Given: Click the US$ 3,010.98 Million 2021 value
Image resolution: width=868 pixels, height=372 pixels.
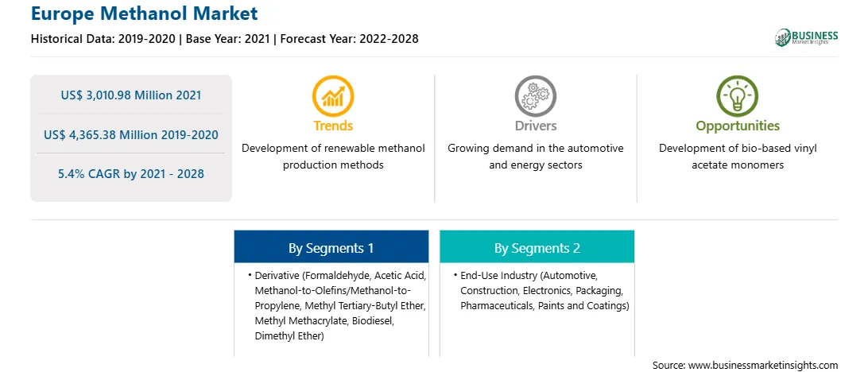Looking at the screenshot, I should click(x=131, y=95).
